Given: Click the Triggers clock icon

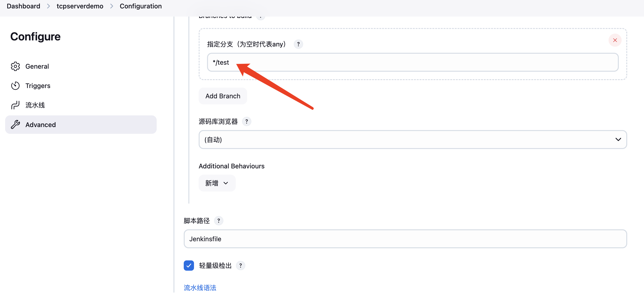Looking at the screenshot, I should (x=15, y=86).
